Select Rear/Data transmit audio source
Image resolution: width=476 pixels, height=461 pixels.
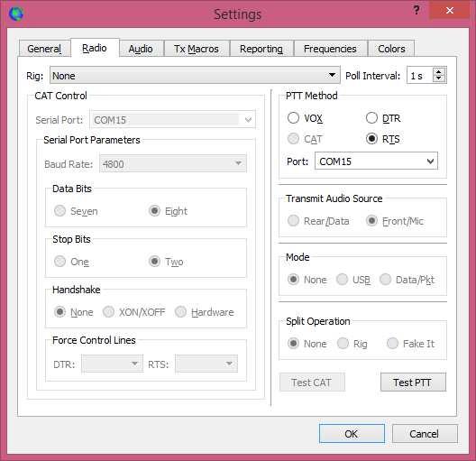click(318, 221)
